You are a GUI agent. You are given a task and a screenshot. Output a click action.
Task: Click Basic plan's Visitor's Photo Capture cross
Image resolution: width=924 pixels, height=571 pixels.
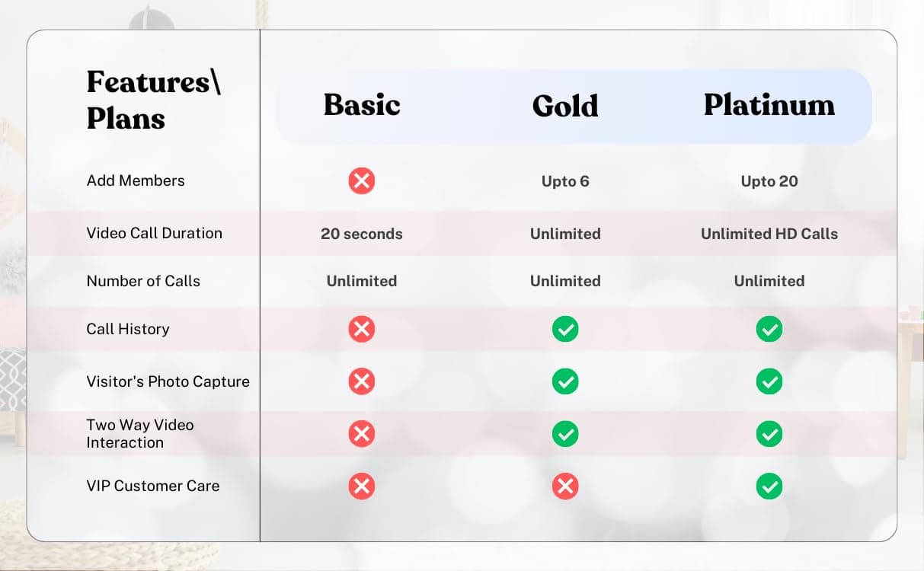point(362,381)
